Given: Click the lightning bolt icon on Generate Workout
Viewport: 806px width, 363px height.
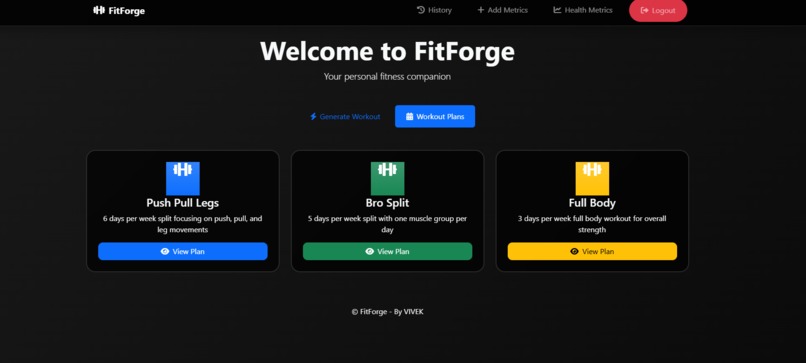Looking at the screenshot, I should [x=313, y=117].
